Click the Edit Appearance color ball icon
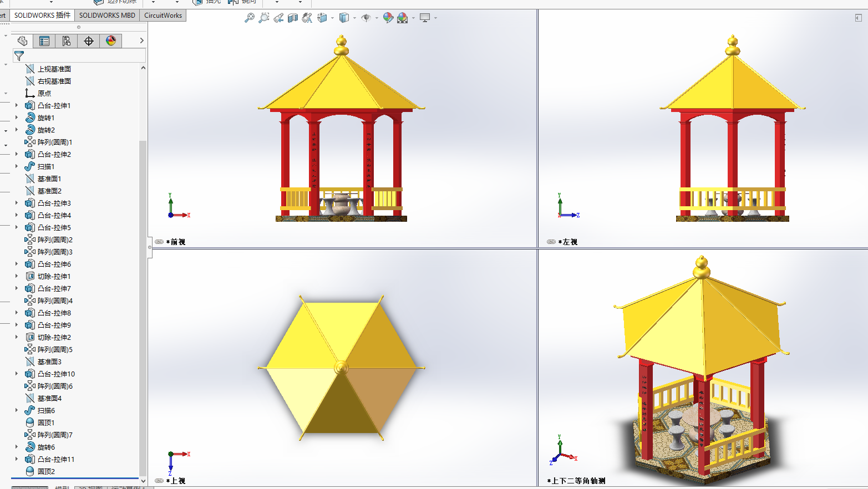The height and width of the screenshot is (489, 868). (388, 18)
